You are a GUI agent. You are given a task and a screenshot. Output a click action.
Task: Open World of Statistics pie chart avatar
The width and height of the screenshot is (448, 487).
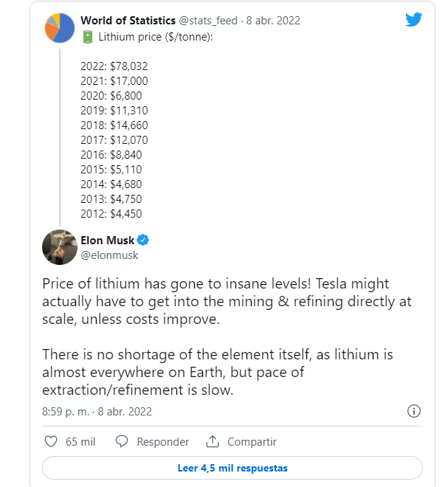click(x=60, y=28)
